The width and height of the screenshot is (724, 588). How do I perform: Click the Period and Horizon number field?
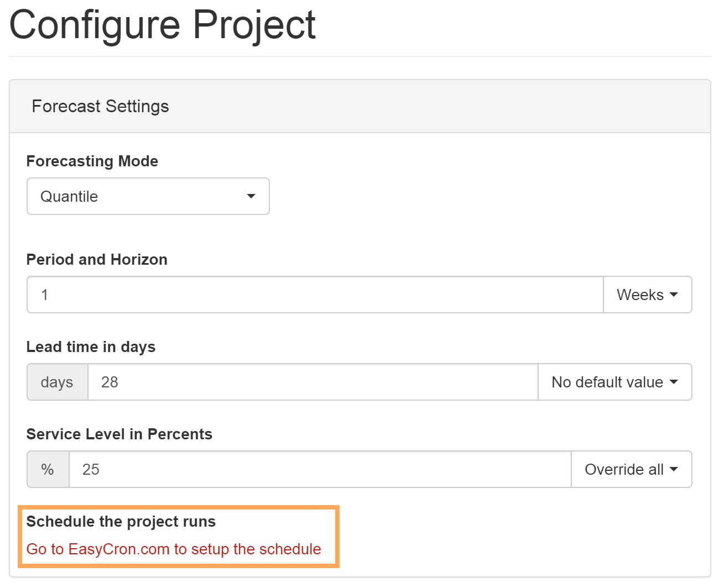pyautogui.click(x=315, y=295)
